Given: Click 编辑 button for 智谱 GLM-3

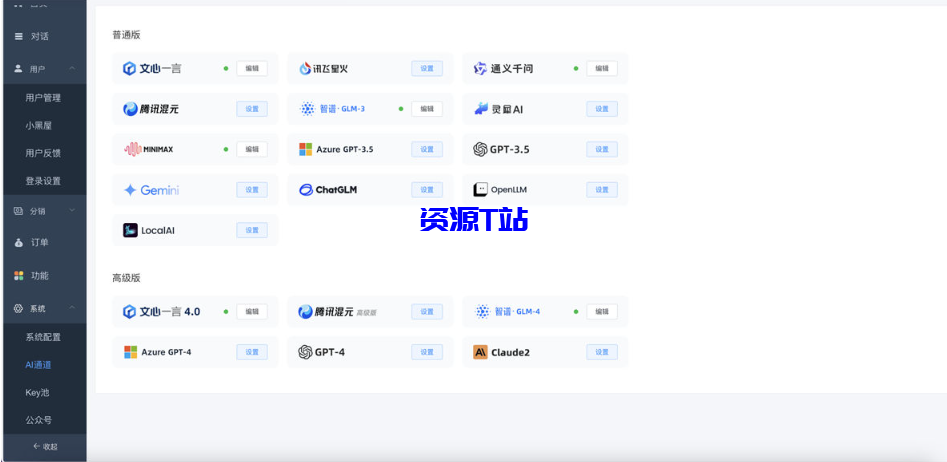Looking at the screenshot, I should tap(427, 109).
